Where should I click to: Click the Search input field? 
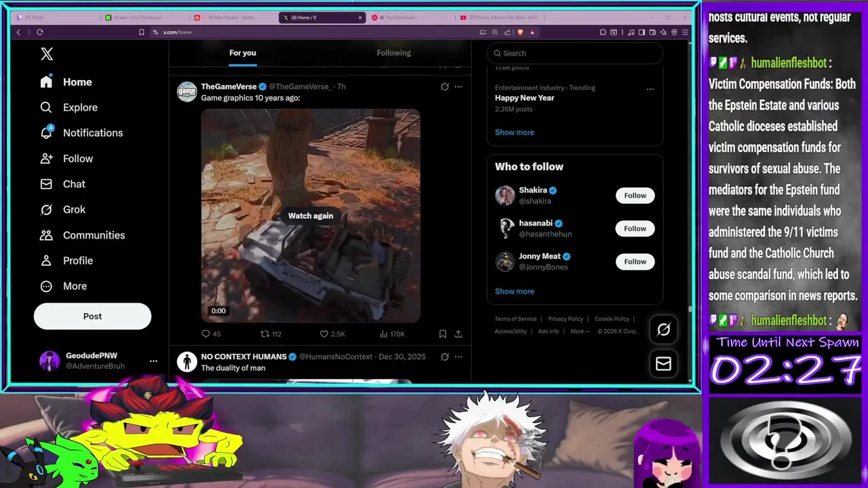pos(575,53)
